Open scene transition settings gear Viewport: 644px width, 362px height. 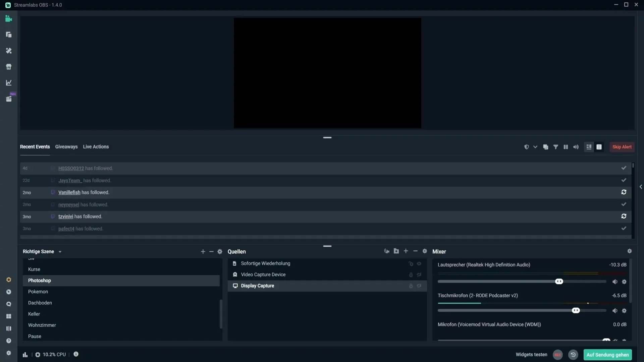[x=220, y=252]
